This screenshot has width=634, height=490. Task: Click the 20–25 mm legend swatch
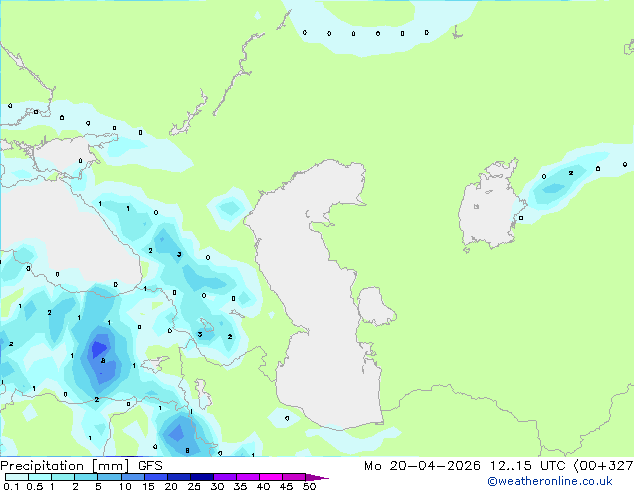pos(179,477)
